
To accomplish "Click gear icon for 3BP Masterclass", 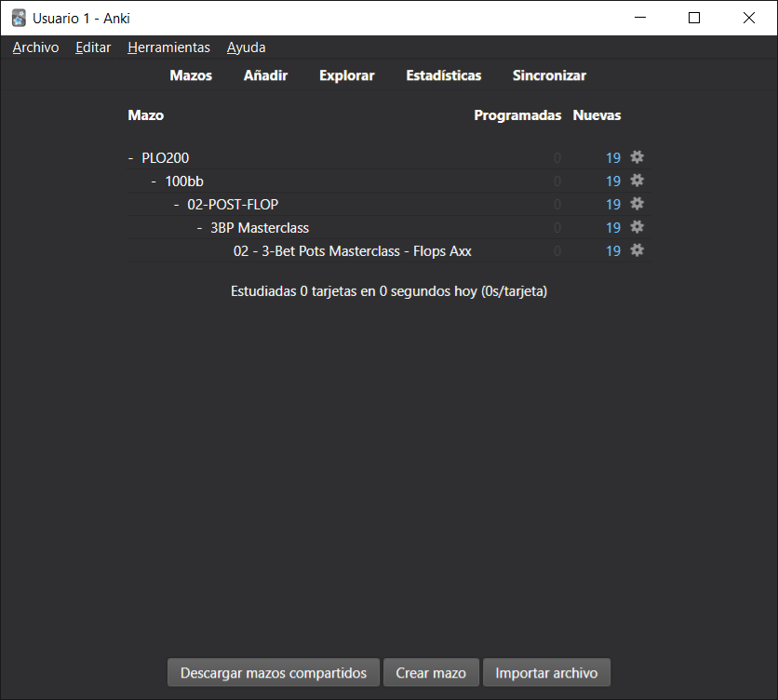I will pyautogui.click(x=637, y=227).
